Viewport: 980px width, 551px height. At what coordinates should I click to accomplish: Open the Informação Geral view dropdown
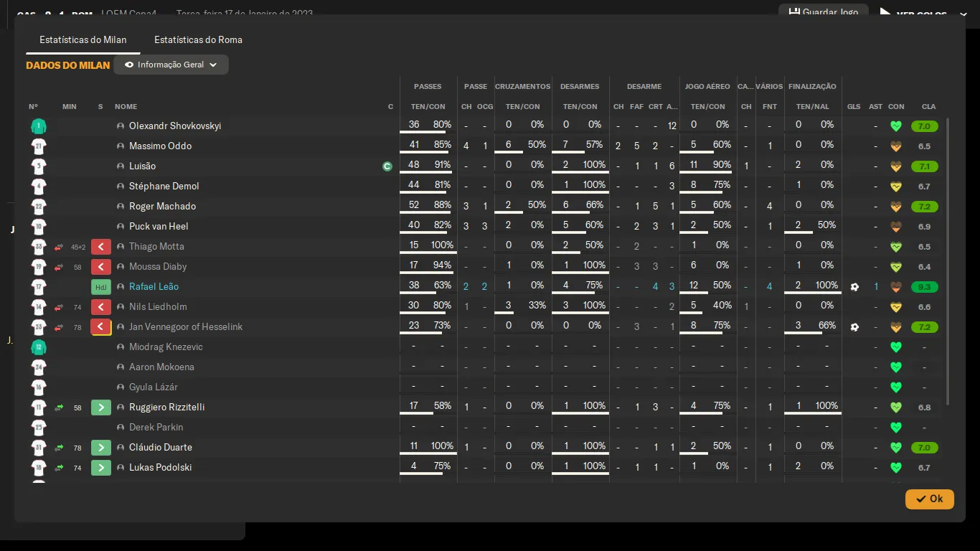click(x=171, y=65)
